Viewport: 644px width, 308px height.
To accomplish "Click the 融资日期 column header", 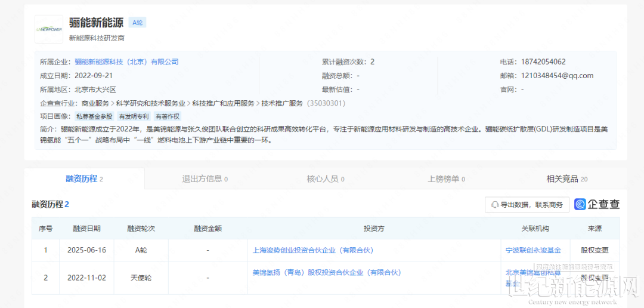I will point(86,229).
